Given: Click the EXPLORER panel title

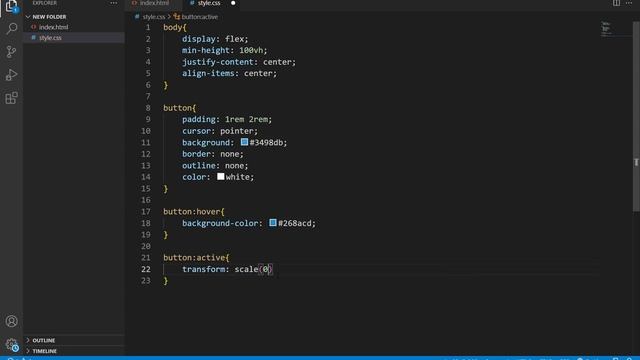Looking at the screenshot, I should pos(45,3).
